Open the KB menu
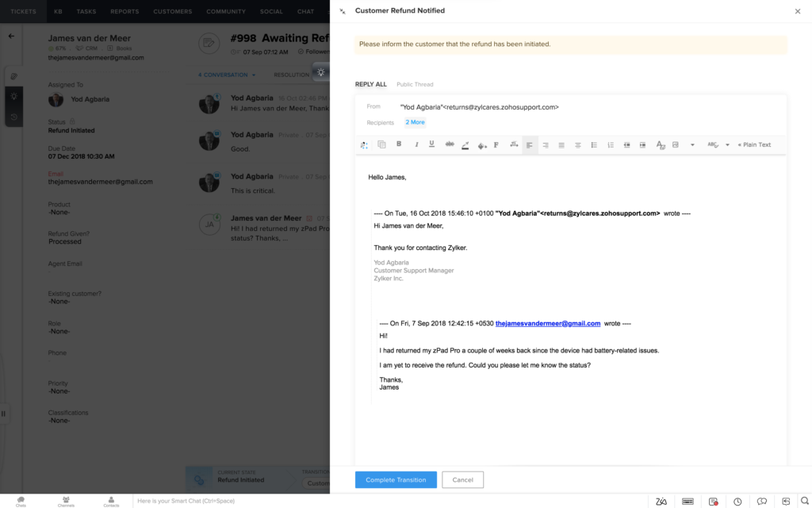This screenshot has height=508, width=812. tap(58, 11)
